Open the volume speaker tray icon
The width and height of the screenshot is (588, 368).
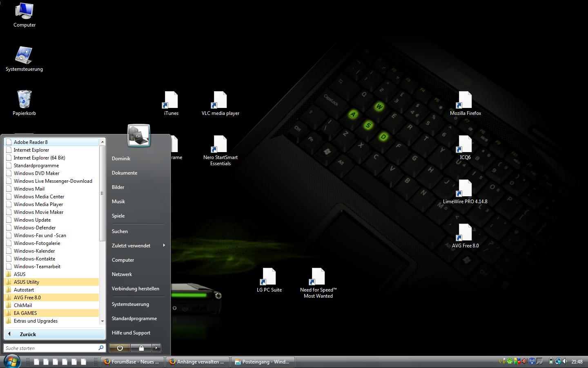(x=565, y=361)
